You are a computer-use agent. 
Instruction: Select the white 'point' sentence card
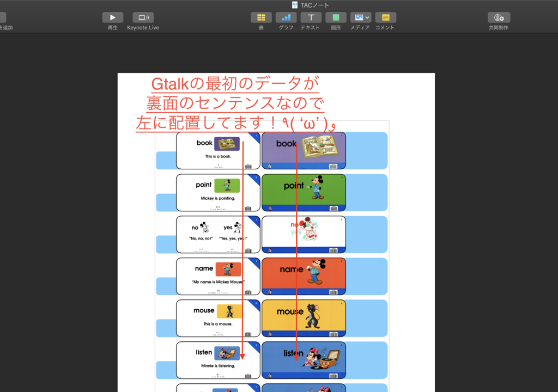tap(218, 192)
